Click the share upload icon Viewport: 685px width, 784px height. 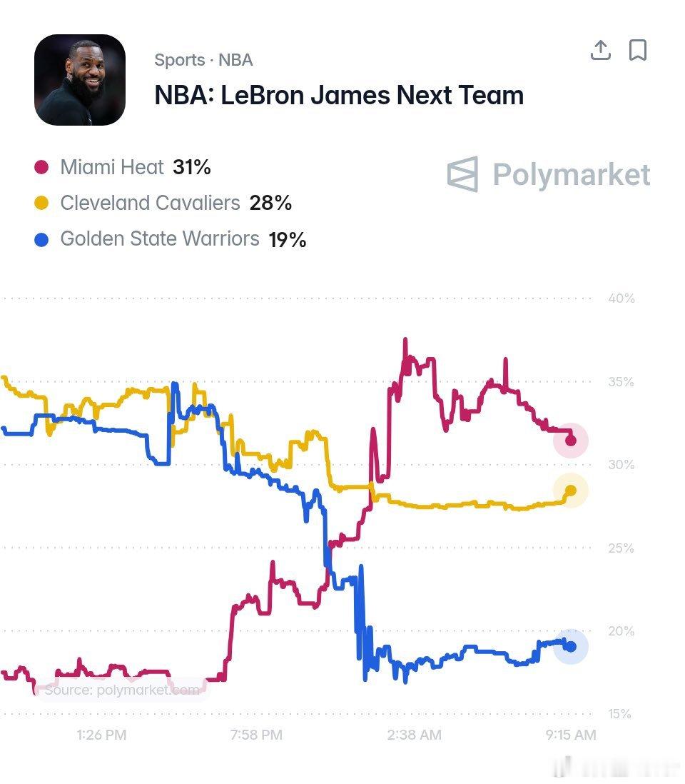click(x=601, y=50)
